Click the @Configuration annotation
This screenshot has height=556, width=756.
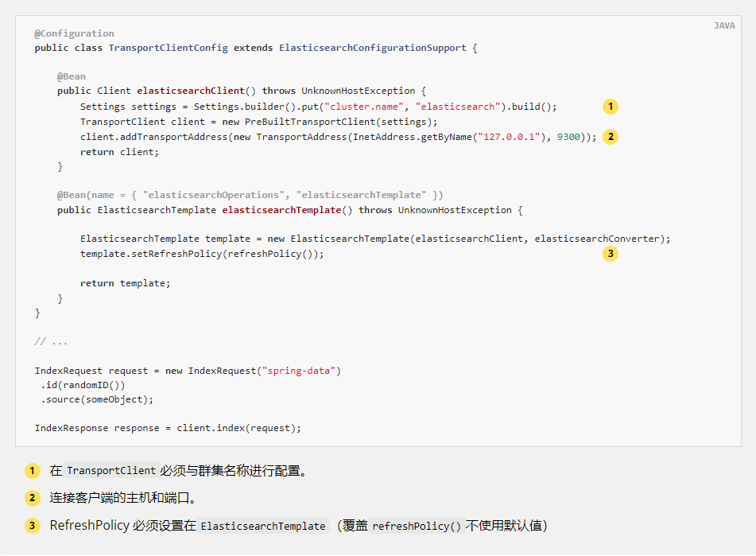coord(74,33)
